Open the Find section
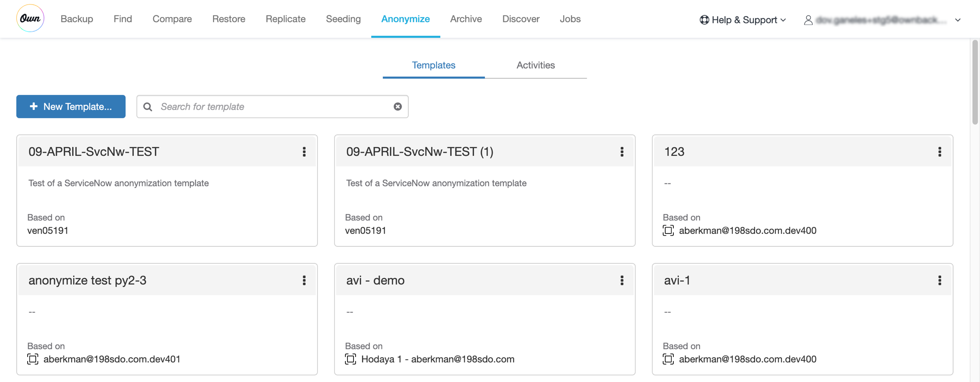Screen dimensions: 980x382 (x=122, y=19)
